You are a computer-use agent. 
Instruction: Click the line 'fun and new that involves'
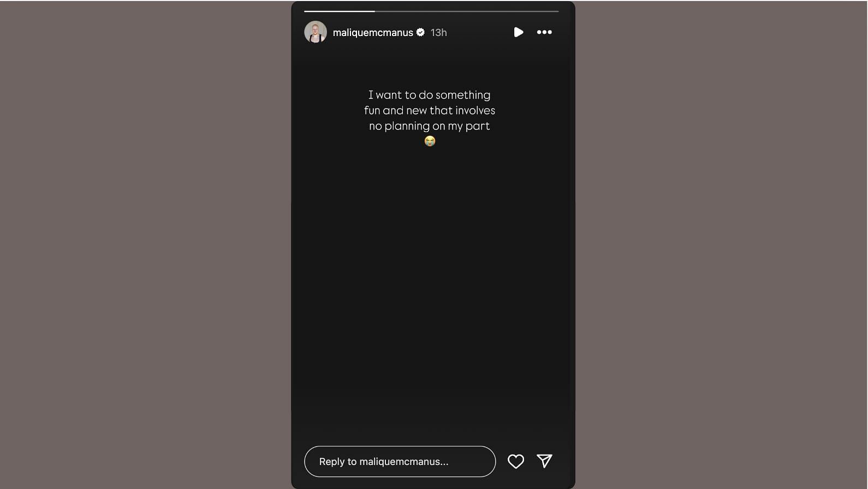[x=430, y=110]
